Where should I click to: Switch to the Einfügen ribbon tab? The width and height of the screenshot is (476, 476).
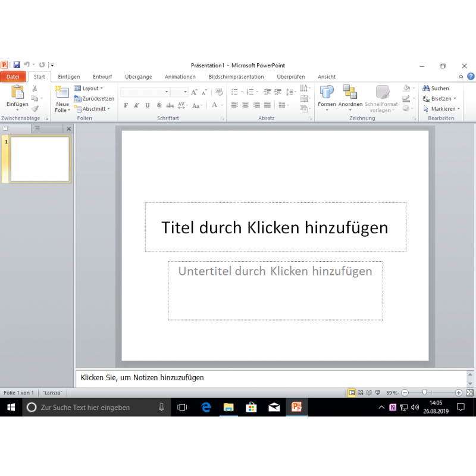(x=69, y=77)
